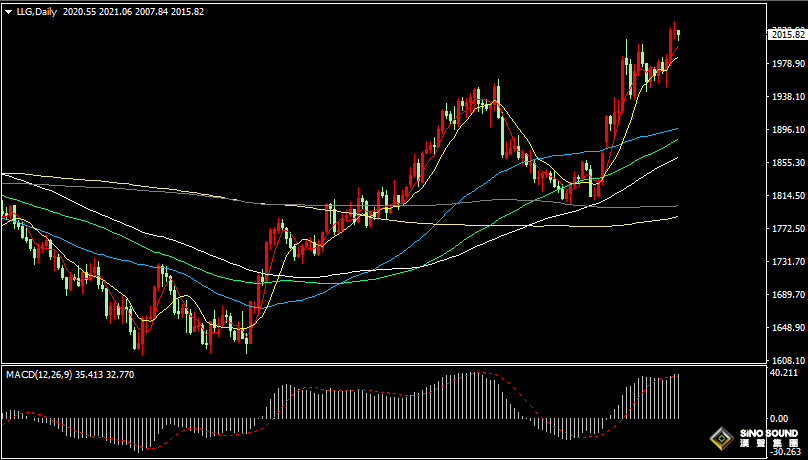808x460 pixels.
Task: Click the 40.211 MACD scale value
Action: 786,374
